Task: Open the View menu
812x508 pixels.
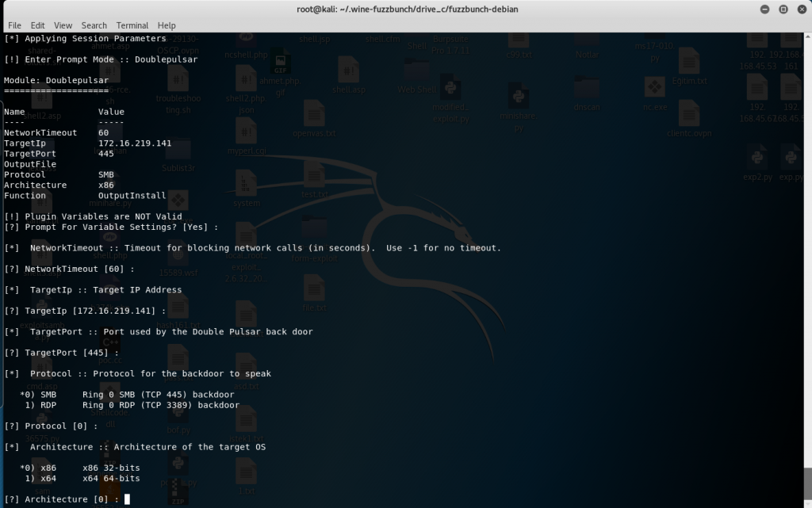Action: click(x=63, y=25)
